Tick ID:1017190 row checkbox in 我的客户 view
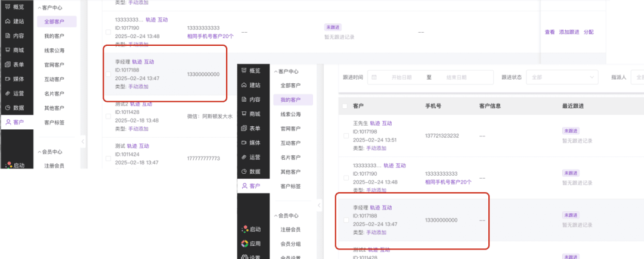This screenshot has height=259, width=644. pyautogui.click(x=346, y=178)
